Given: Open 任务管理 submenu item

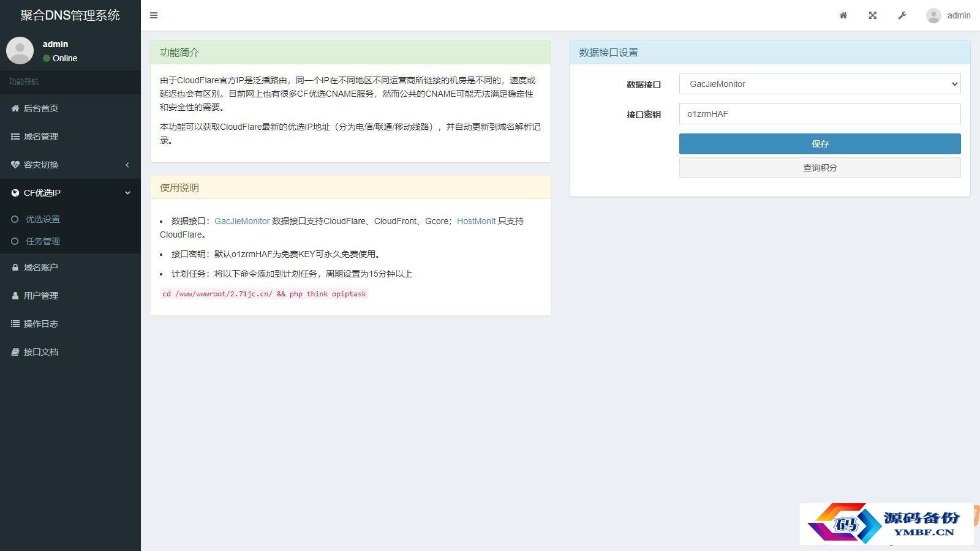Looking at the screenshot, I should point(70,241).
